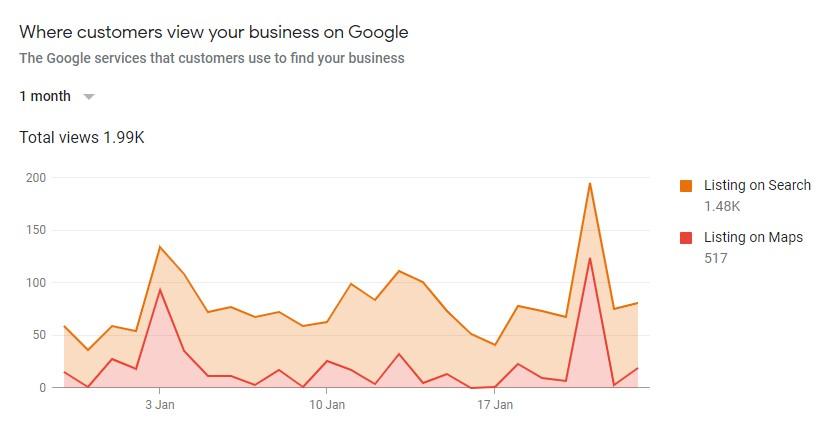
Task: Click the orange Search peak above 3 Jan
Action: (x=160, y=247)
